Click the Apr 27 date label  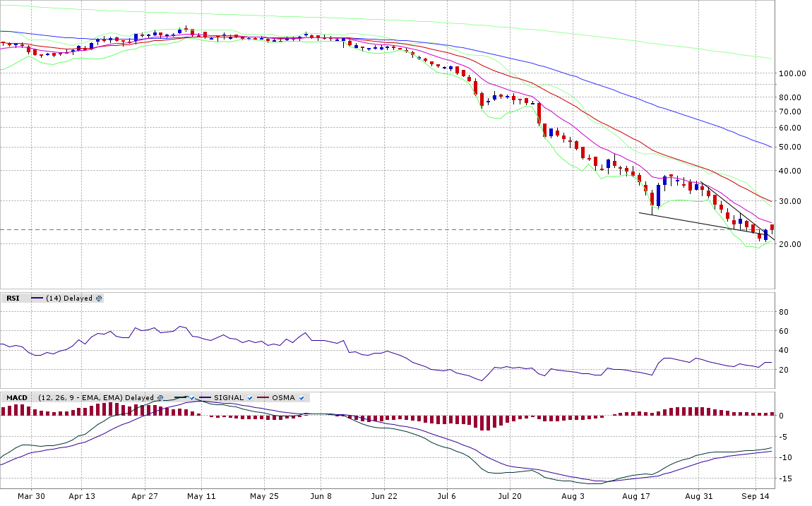(x=145, y=496)
